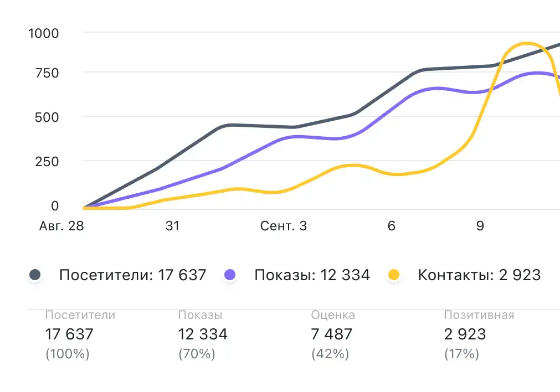Viewport: 560px width, 392px height.
Task: Pick the "6" date tick on x-axis
Action: [x=392, y=226]
